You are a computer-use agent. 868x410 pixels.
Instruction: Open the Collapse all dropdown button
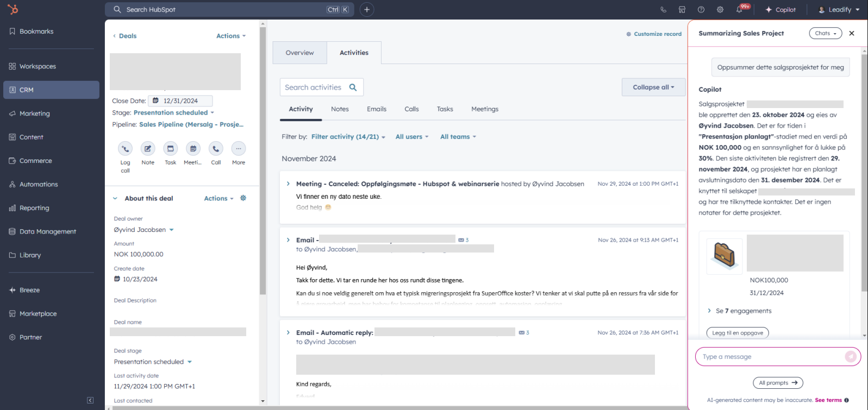[x=653, y=87]
